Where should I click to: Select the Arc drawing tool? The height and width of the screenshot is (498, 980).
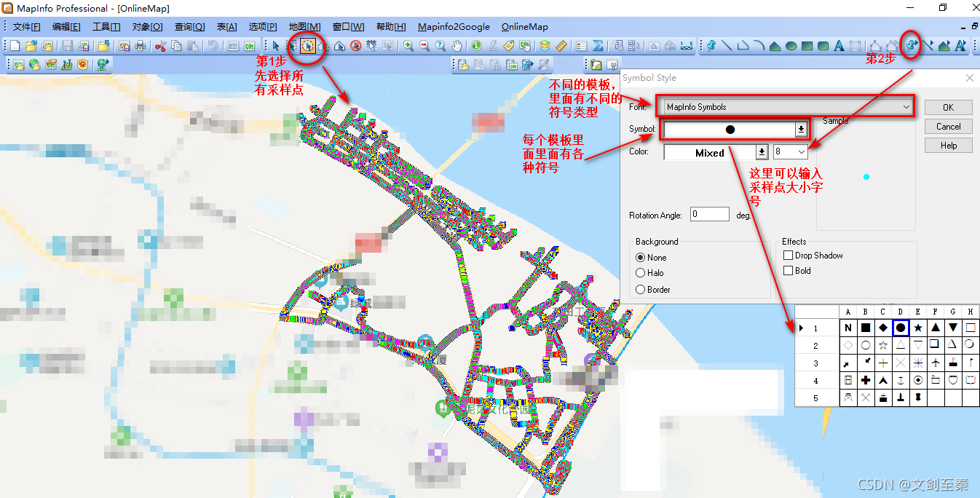[759, 45]
